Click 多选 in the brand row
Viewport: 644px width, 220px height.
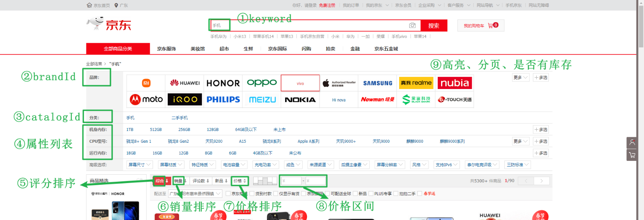click(540, 78)
